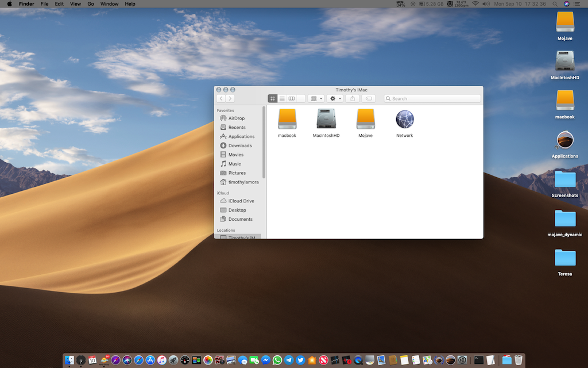Viewport: 588px width, 368px height.
Task: Open App Store from the Dock
Action: point(150,360)
